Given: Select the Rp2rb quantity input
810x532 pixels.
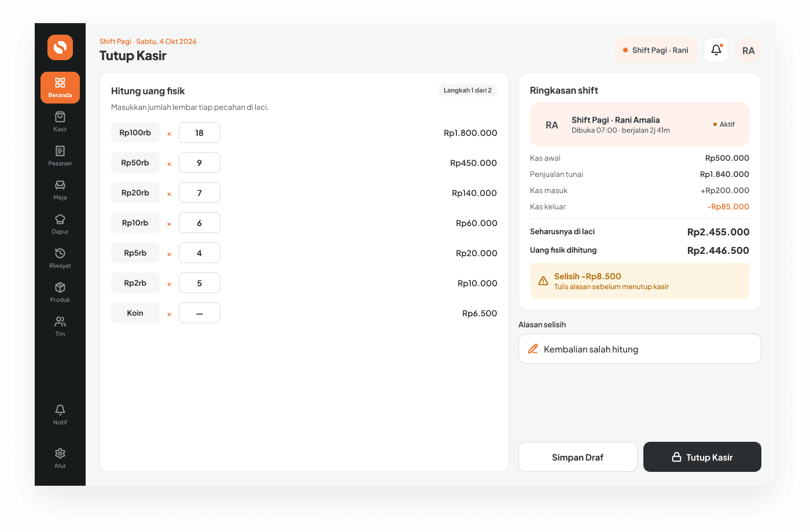Looking at the screenshot, I should click(x=200, y=283).
